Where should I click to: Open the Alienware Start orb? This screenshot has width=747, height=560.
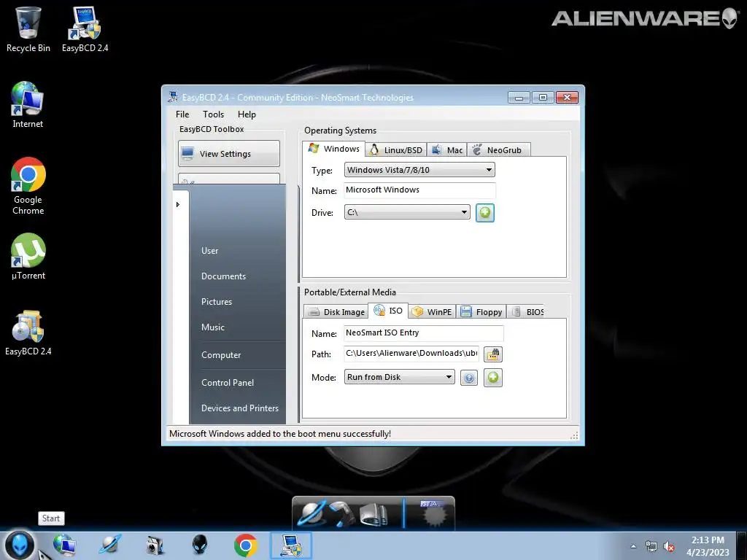click(19, 545)
